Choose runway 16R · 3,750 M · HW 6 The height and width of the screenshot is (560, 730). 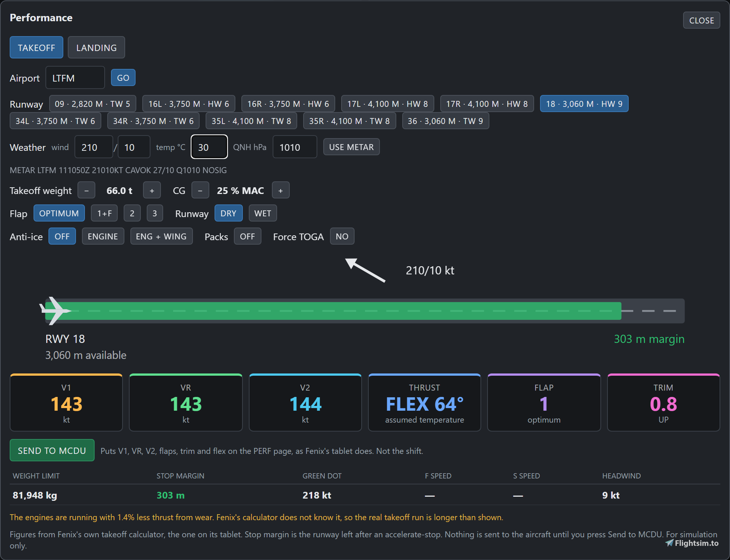288,104
